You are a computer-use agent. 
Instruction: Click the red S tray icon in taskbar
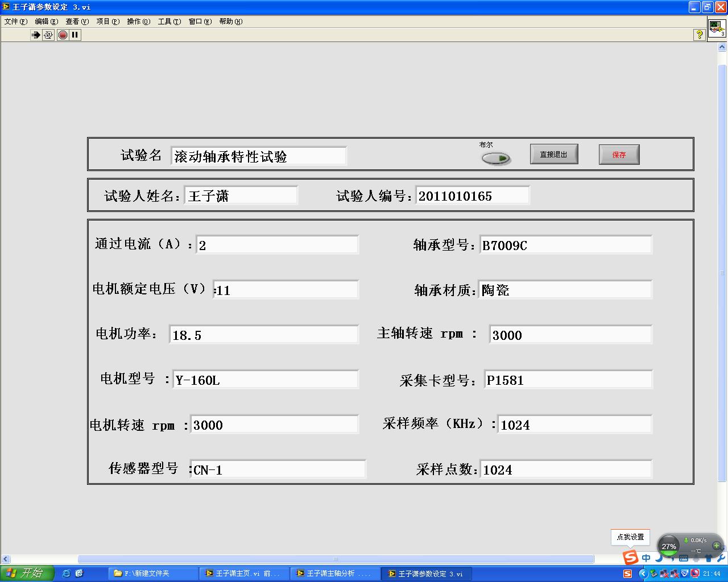tap(628, 573)
